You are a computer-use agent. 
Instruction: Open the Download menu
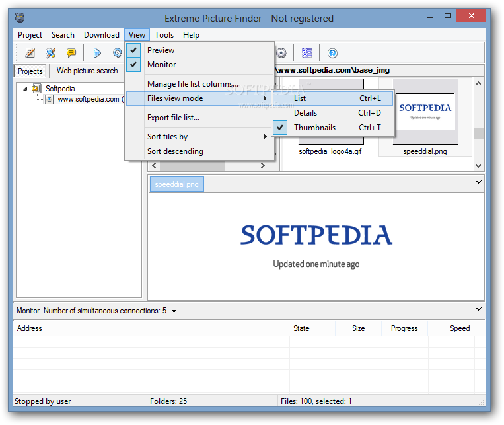[102, 35]
